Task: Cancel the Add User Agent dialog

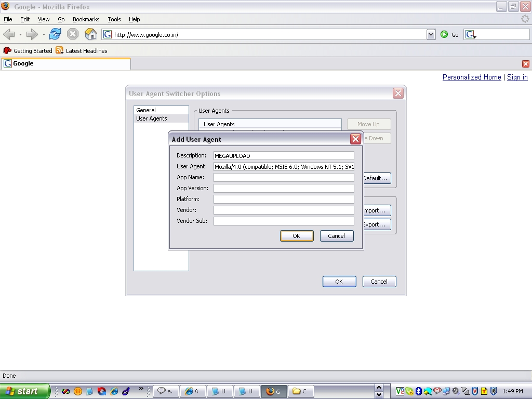Action: coord(337,236)
